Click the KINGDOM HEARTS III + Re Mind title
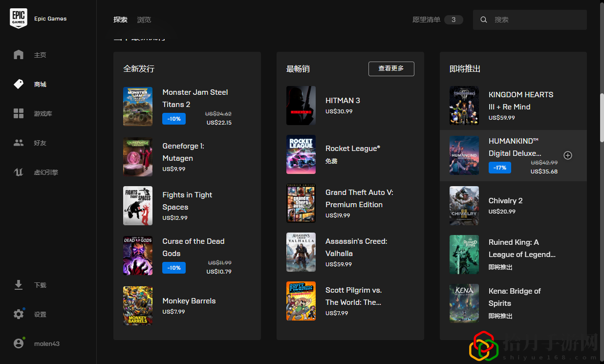The width and height of the screenshot is (604, 364). tap(521, 101)
